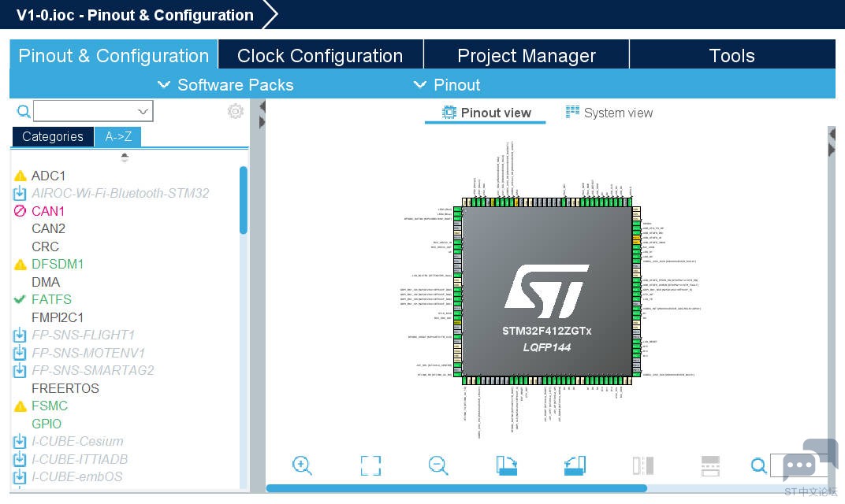
Task: Switch to Pinout & Configuration tab
Action: tap(114, 56)
